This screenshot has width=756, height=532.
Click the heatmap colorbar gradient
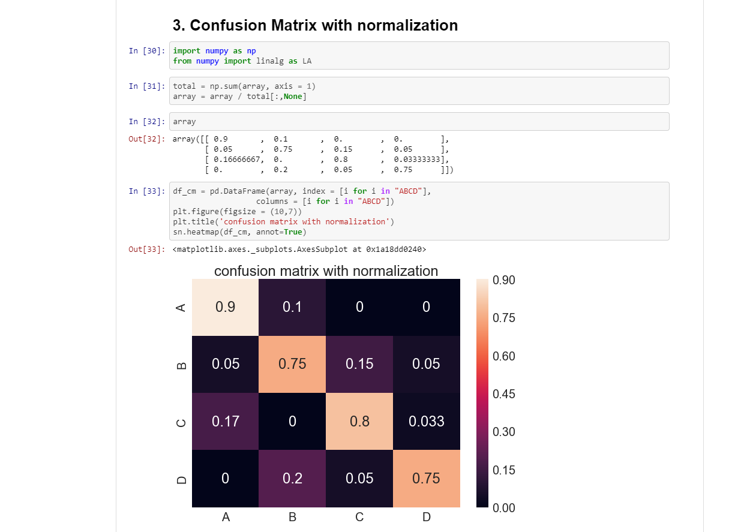pyautogui.click(x=482, y=393)
